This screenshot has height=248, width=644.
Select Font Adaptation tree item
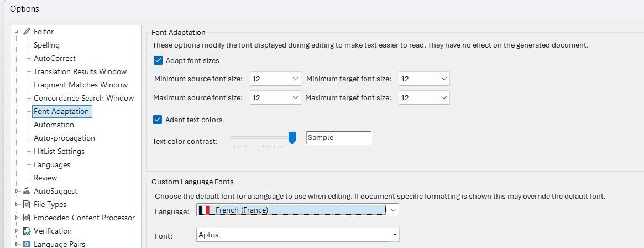[x=61, y=111]
